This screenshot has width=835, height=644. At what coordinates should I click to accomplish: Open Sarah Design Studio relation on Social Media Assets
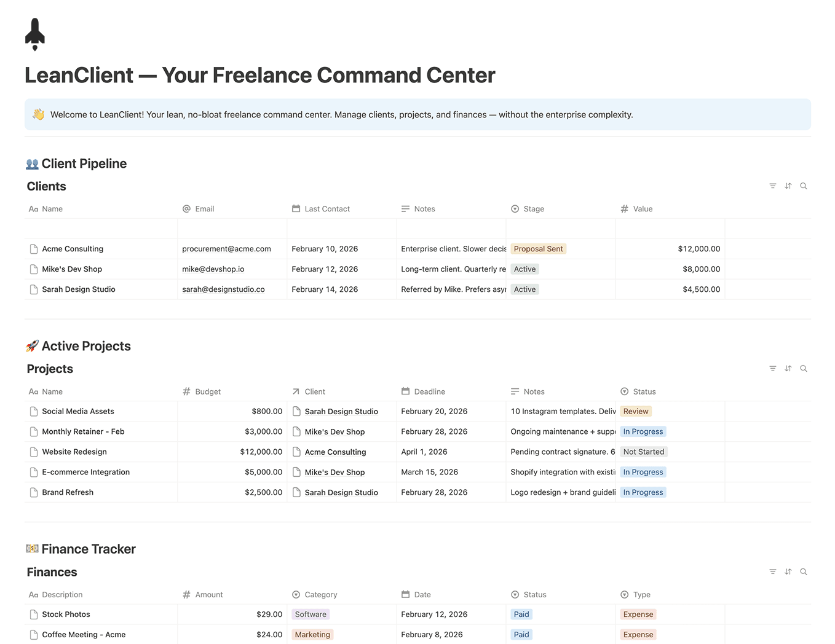pyautogui.click(x=341, y=411)
